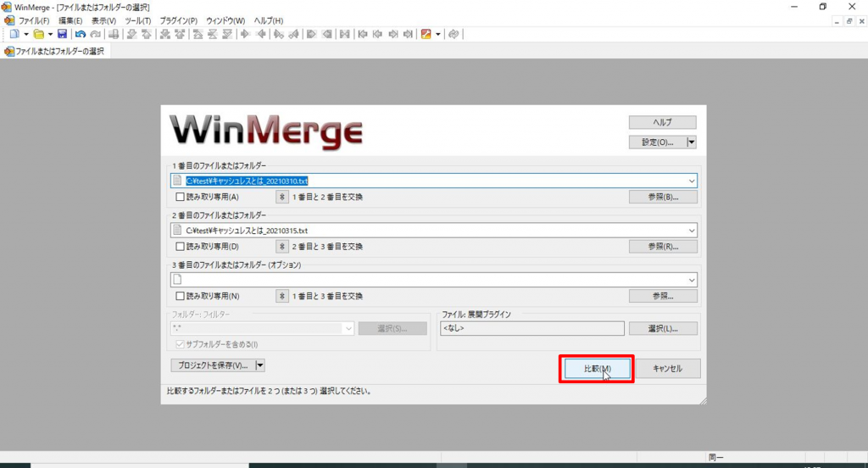Image resolution: width=868 pixels, height=468 pixels.
Task: Enable 読み取り専用(N) checkbox
Action: click(180, 296)
